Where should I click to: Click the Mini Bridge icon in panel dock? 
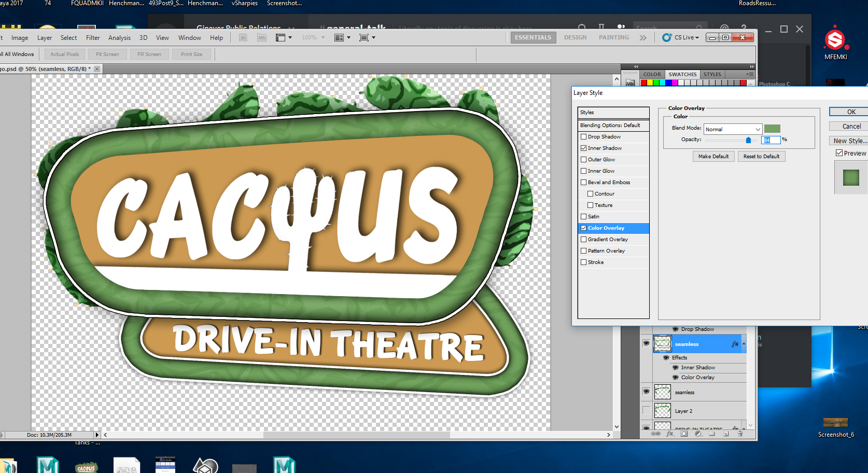[630, 83]
